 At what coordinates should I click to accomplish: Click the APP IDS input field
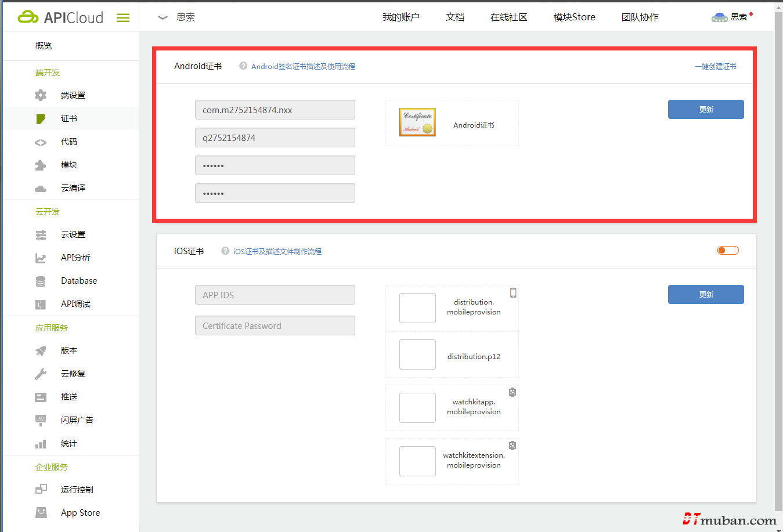click(275, 295)
